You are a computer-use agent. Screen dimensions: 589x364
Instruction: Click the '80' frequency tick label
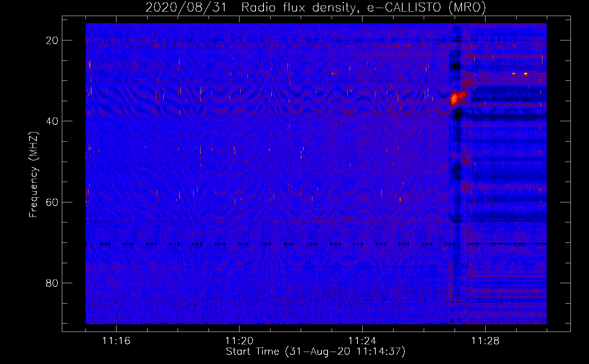coord(52,283)
